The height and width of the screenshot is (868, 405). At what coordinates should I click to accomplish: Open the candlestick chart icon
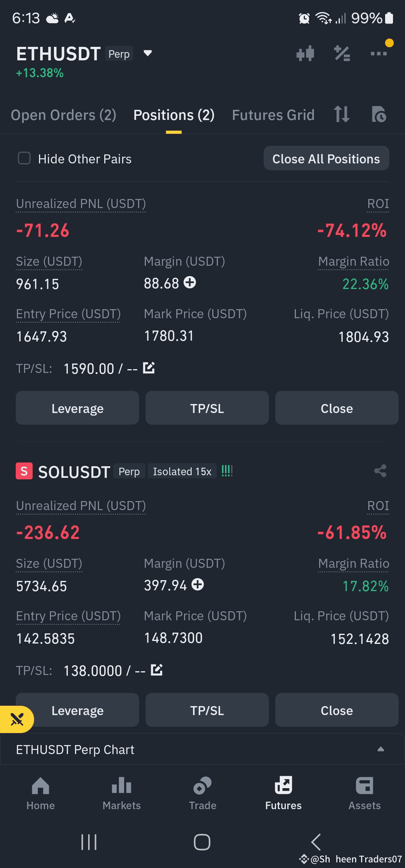point(305,54)
